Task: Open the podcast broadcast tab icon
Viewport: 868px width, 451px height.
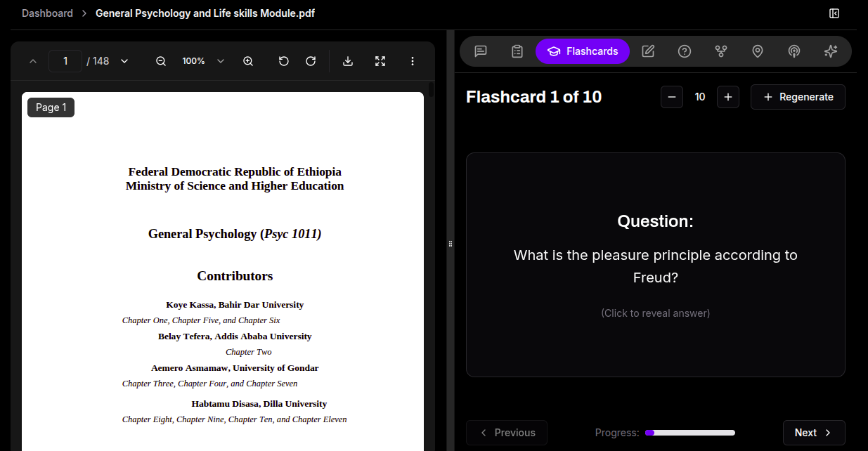Action: [794, 51]
